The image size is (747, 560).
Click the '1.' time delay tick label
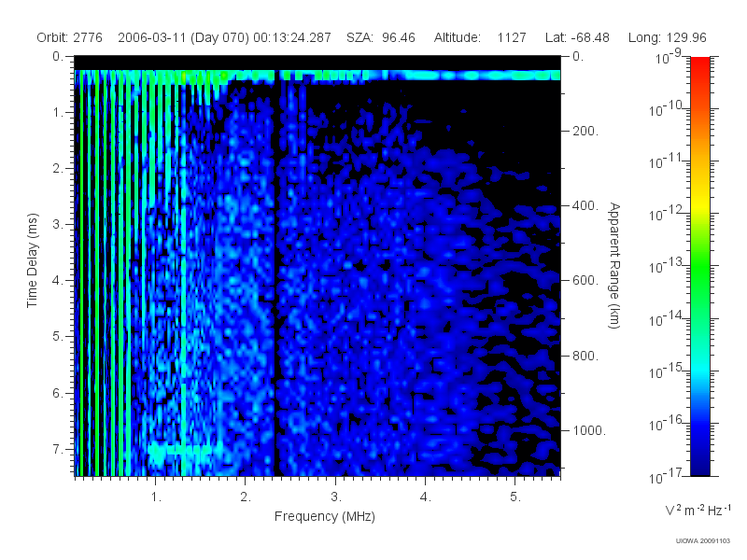coord(57,113)
